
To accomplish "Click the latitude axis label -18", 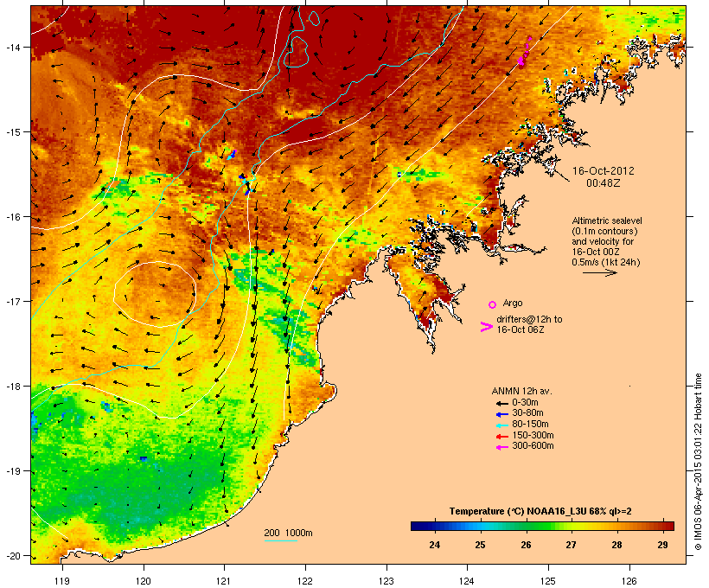I will pyautogui.click(x=12, y=387).
